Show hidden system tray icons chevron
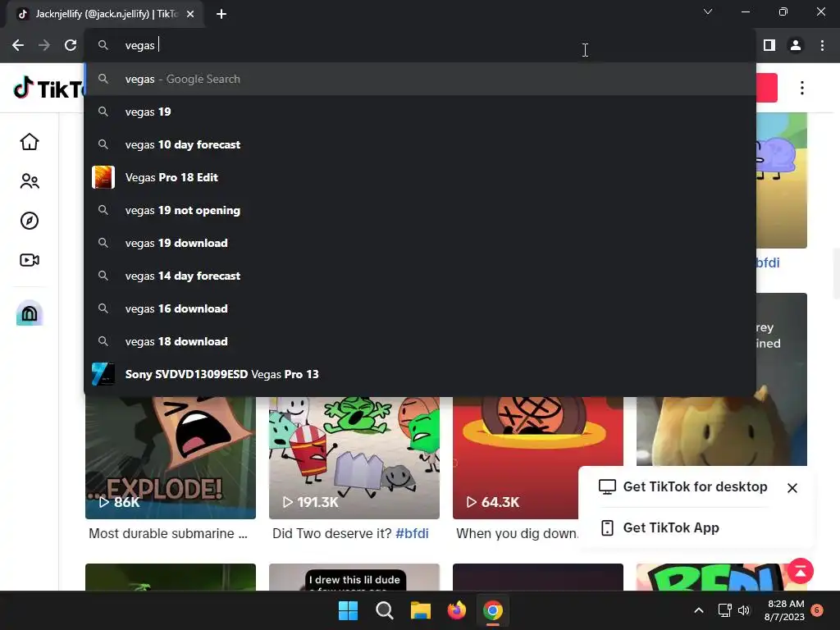The image size is (840, 630). 699,610
